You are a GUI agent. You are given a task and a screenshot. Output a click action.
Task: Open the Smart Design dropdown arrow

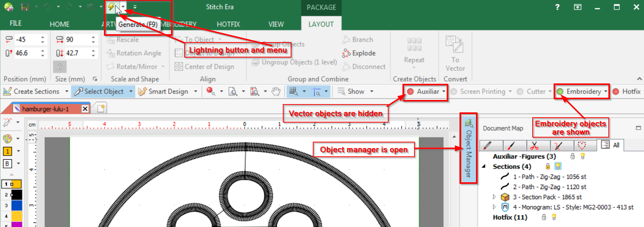click(x=195, y=92)
